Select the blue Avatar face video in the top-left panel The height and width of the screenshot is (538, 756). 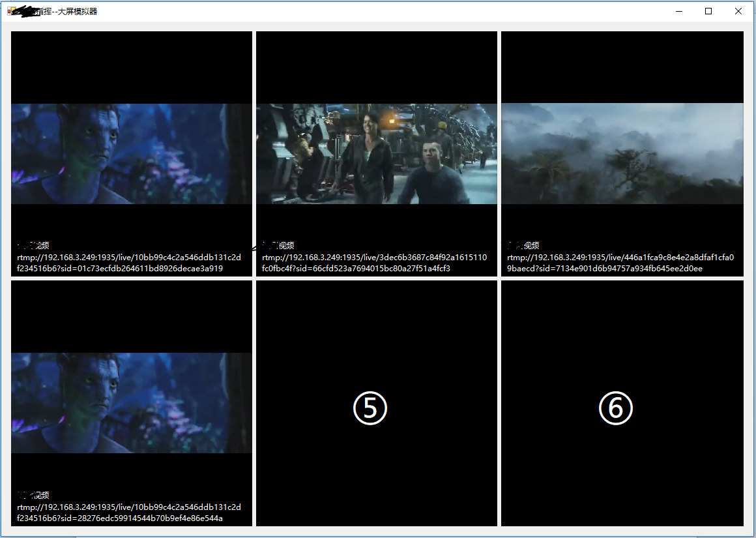pos(132,153)
